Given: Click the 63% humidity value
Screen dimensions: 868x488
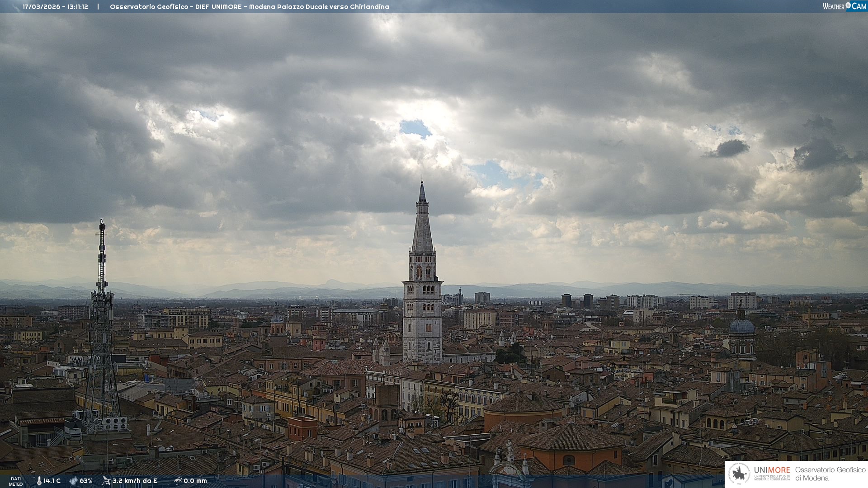Looking at the screenshot, I should (86, 481).
